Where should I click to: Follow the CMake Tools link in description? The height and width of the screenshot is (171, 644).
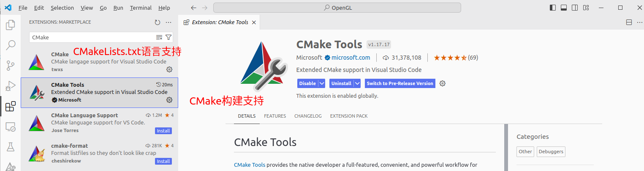250,165
